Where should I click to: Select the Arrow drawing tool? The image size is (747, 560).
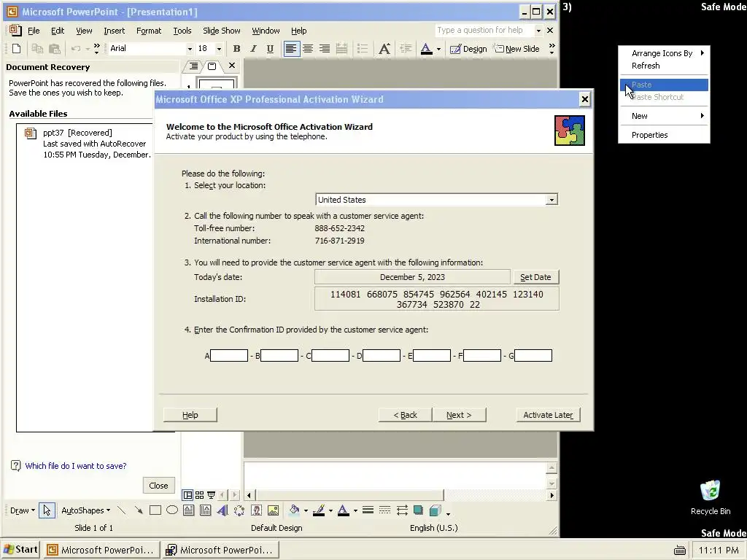[x=138, y=510]
